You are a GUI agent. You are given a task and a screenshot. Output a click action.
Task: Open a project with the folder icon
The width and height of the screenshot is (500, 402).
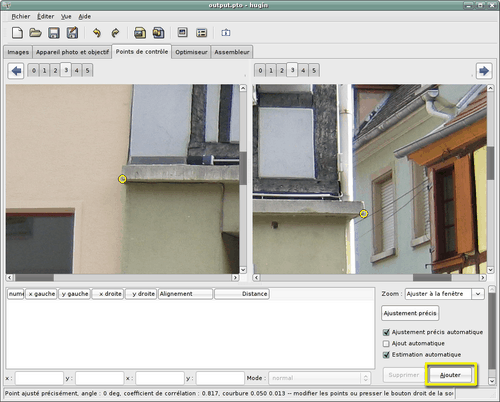click(35, 33)
